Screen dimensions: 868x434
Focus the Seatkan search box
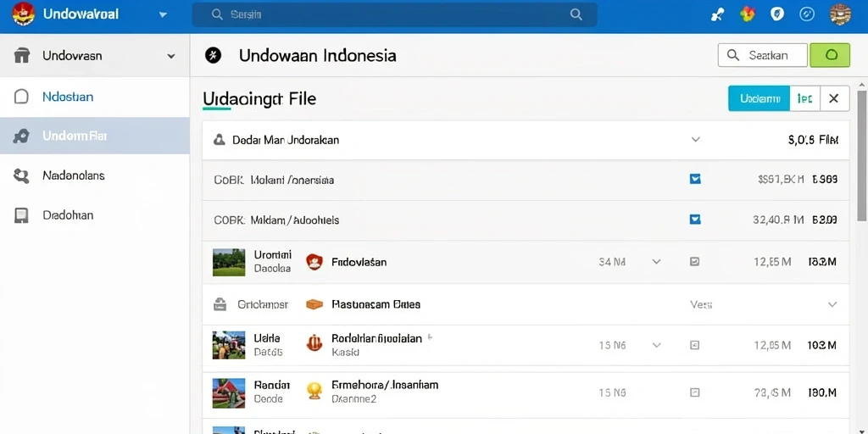762,55
